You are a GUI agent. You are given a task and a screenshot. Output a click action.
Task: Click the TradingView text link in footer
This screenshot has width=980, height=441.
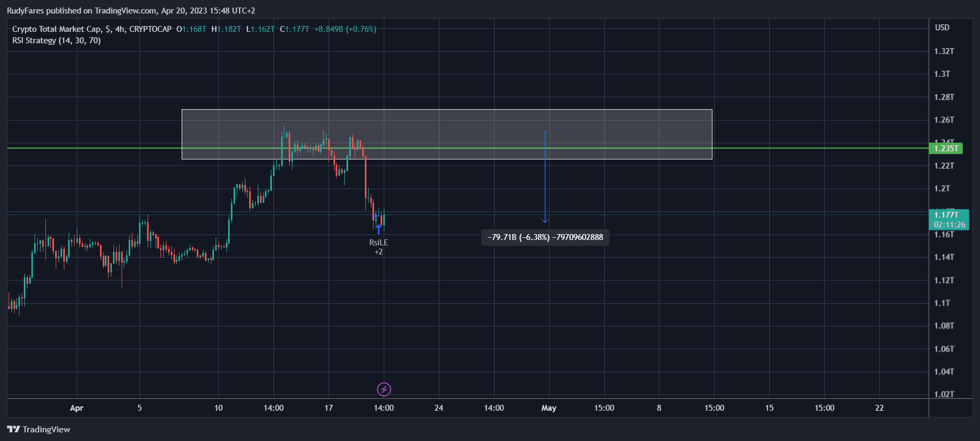click(46, 429)
